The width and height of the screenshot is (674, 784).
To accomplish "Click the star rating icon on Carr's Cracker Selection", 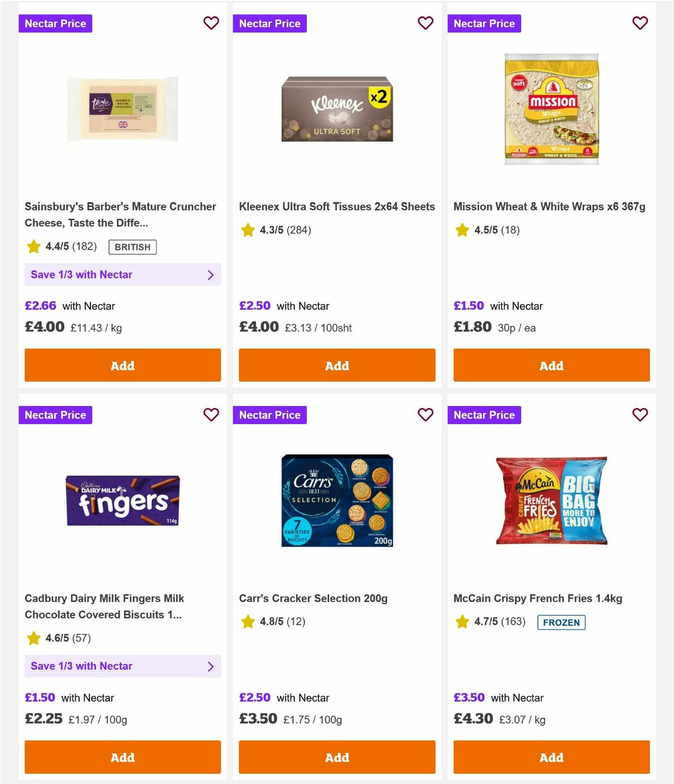I will point(248,622).
